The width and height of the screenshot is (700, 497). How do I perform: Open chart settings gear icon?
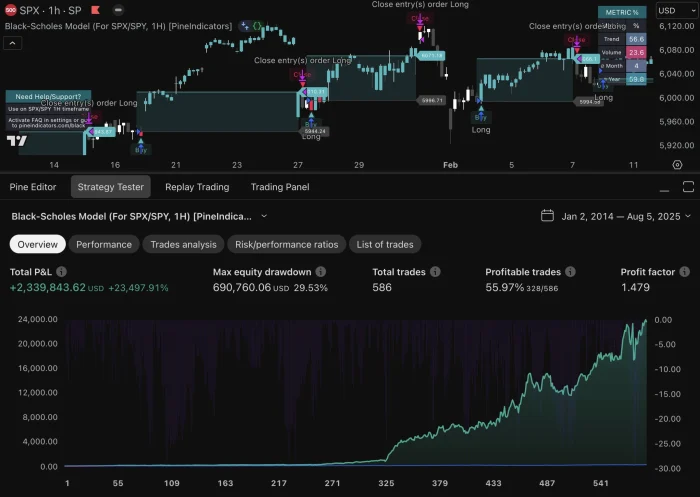[x=677, y=164]
